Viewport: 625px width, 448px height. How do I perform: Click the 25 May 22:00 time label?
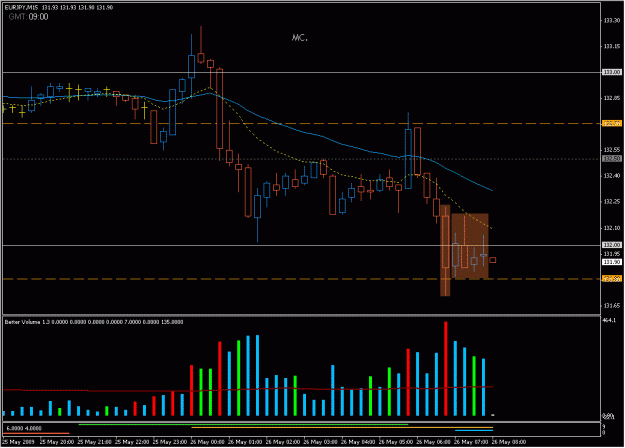[x=132, y=442]
